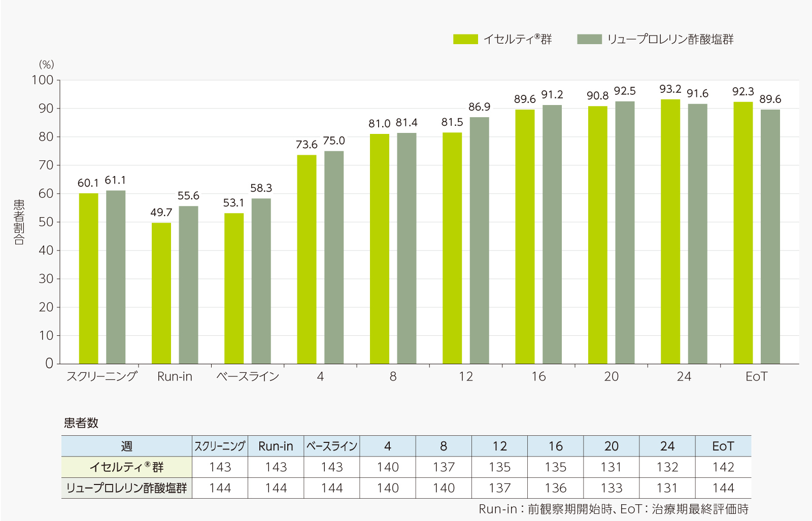Click the イセルティ群 legend label text
812x521 pixels.
click(x=517, y=39)
